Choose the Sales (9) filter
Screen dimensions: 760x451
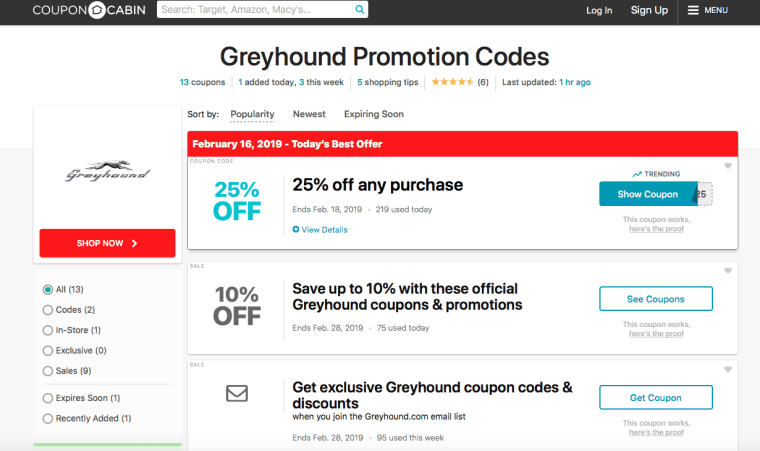[48, 371]
